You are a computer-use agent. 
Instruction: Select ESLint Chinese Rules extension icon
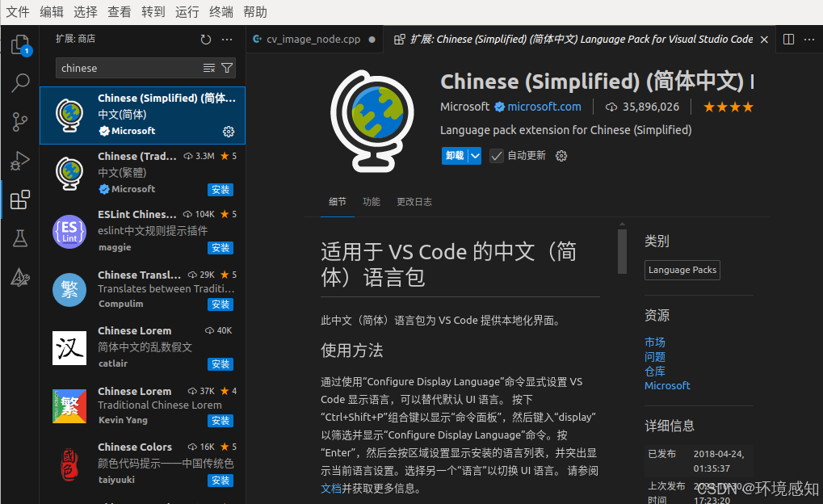click(69, 232)
